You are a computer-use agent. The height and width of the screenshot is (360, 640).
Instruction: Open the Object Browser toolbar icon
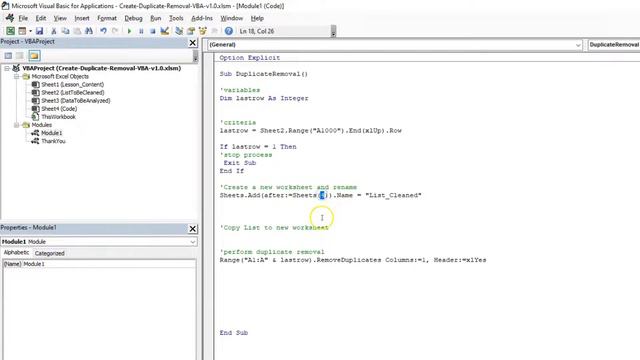click(202, 31)
